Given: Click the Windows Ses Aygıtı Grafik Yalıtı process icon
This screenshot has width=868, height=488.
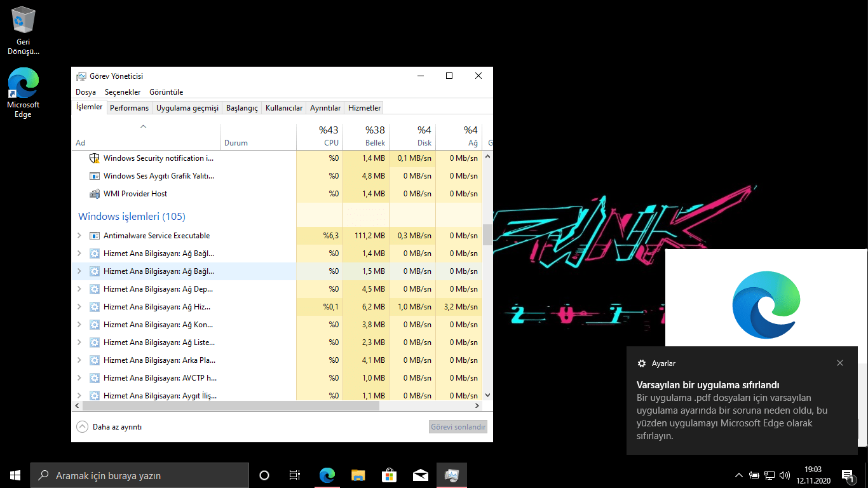Looking at the screenshot, I should [x=95, y=176].
